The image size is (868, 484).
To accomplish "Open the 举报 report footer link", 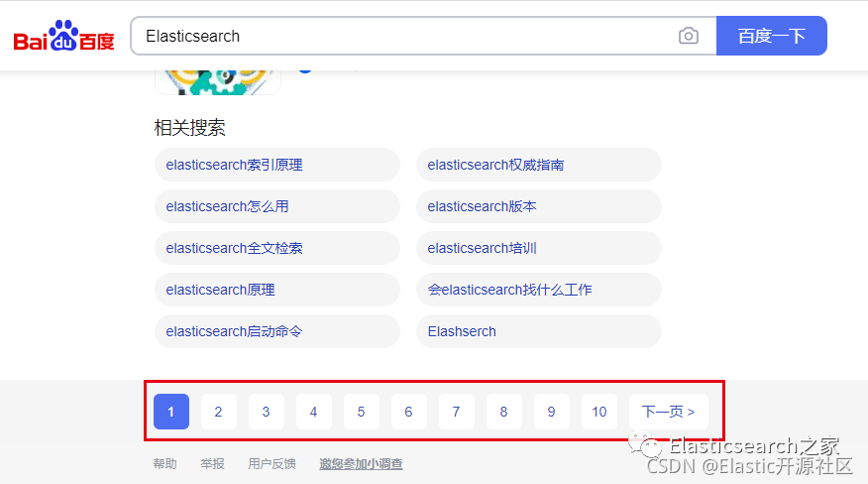I will point(213,463).
